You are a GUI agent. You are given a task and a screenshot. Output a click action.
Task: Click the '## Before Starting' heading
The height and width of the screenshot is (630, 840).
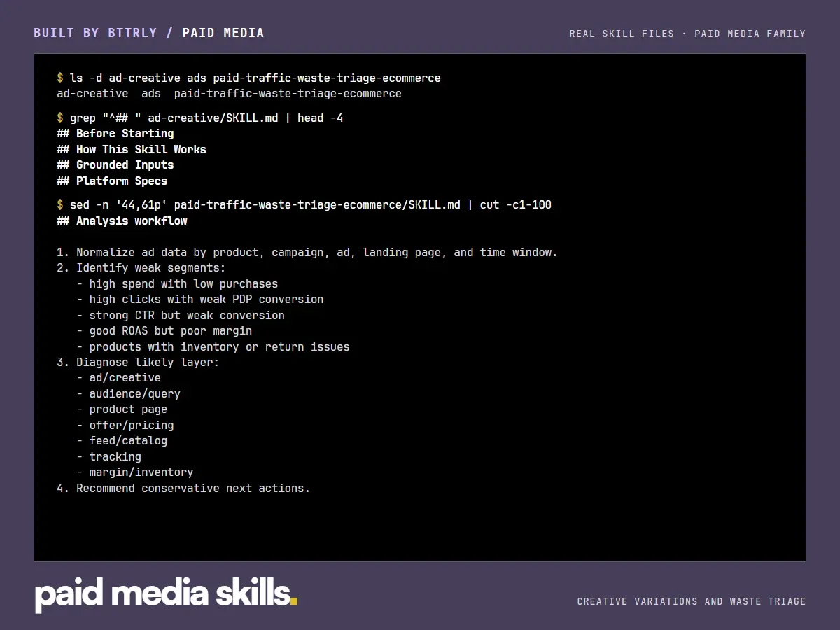click(115, 134)
